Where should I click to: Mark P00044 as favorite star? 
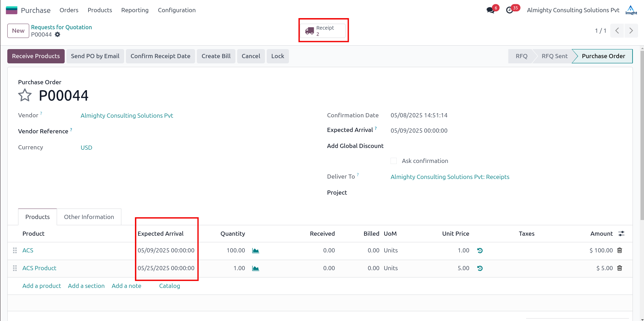pos(25,95)
